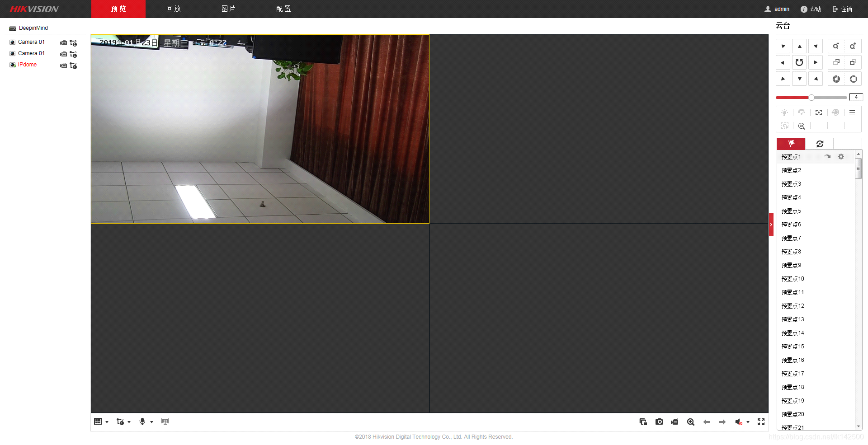Open preset 1 settings gear icon
The height and width of the screenshot is (445, 868).
[x=841, y=157]
